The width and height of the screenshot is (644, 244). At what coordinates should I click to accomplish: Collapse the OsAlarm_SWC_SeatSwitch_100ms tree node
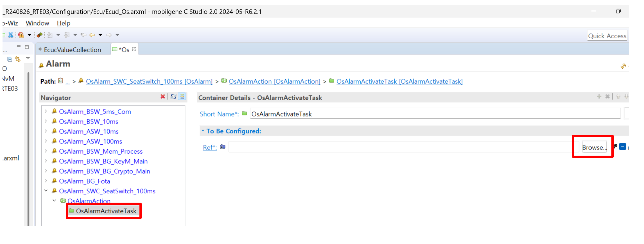[x=46, y=191]
